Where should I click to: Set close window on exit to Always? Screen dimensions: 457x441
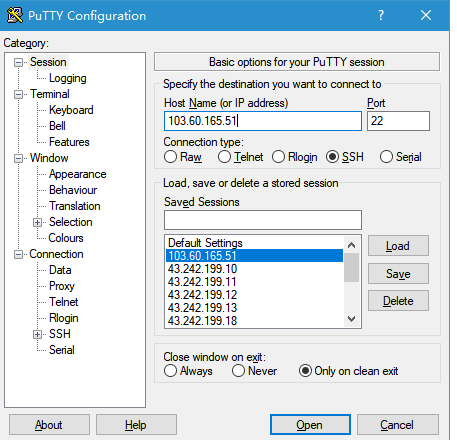tap(170, 371)
